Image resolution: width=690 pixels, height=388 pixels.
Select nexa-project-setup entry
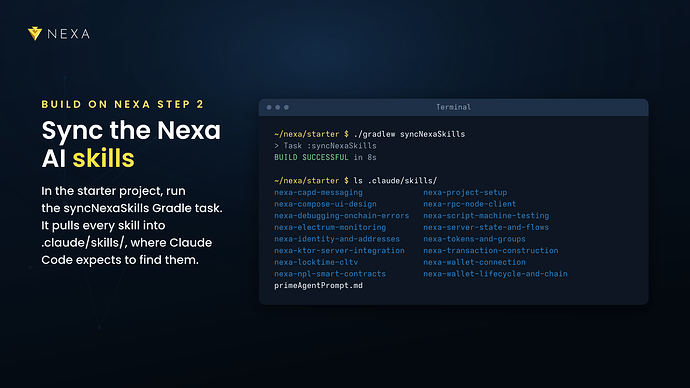[x=465, y=192]
